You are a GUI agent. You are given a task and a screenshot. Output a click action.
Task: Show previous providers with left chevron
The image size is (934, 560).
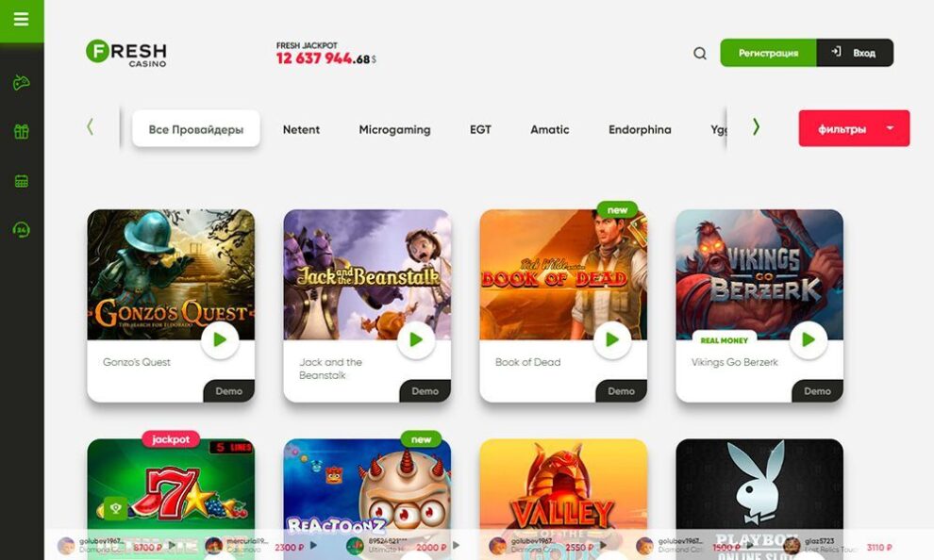pyautogui.click(x=90, y=126)
